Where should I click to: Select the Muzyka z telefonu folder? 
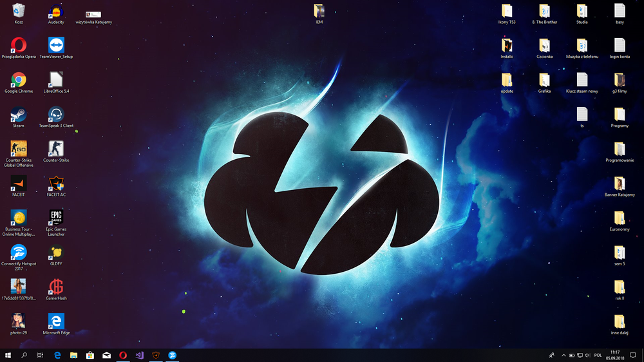tap(582, 48)
